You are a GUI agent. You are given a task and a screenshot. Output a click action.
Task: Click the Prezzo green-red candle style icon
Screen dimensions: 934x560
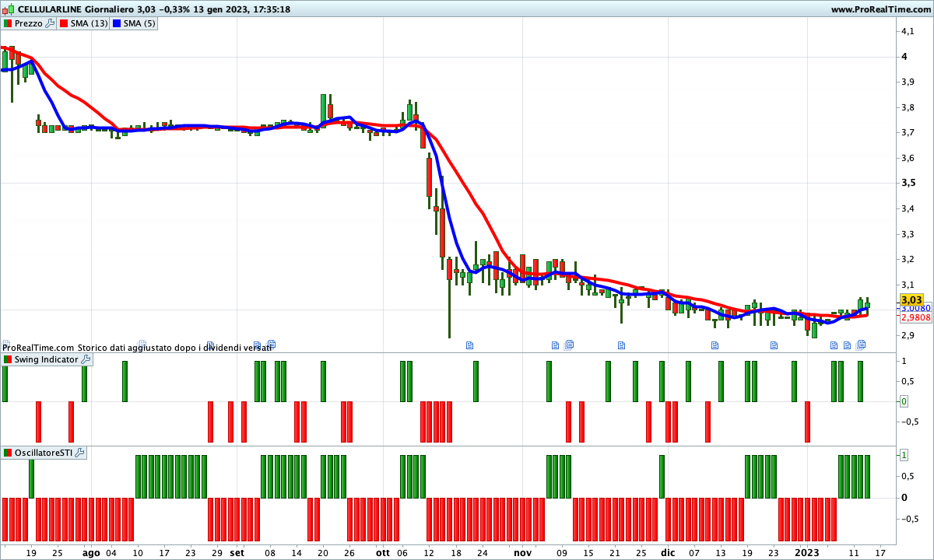coord(8,23)
